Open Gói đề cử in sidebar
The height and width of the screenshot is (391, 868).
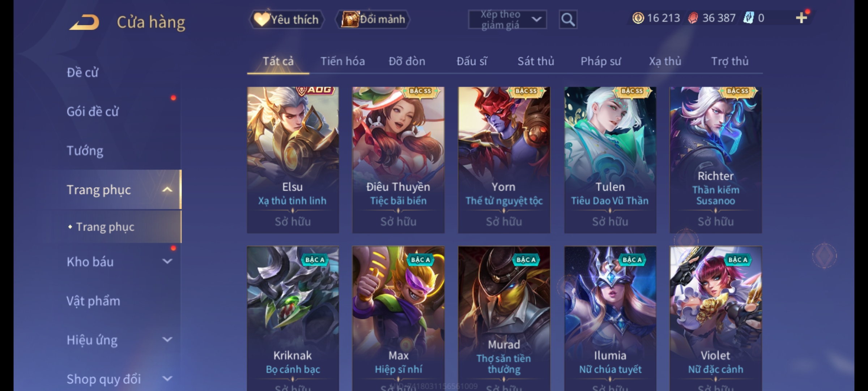point(93,112)
